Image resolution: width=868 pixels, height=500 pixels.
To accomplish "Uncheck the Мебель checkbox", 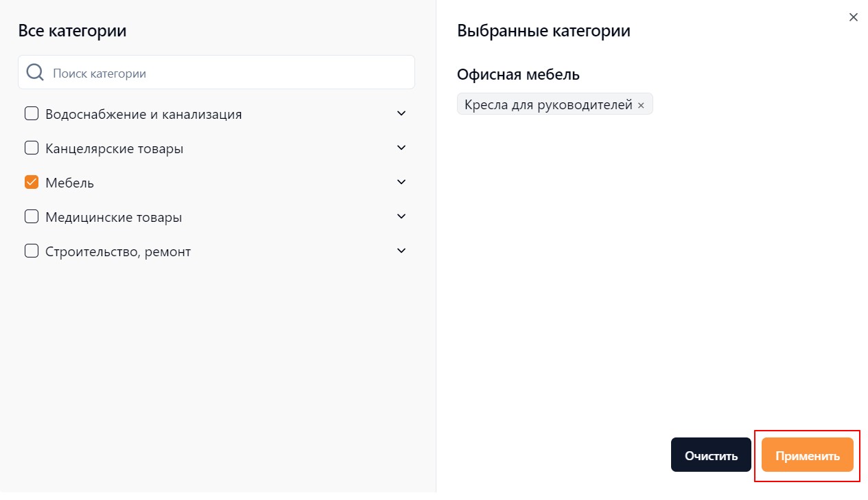I will tap(32, 182).
